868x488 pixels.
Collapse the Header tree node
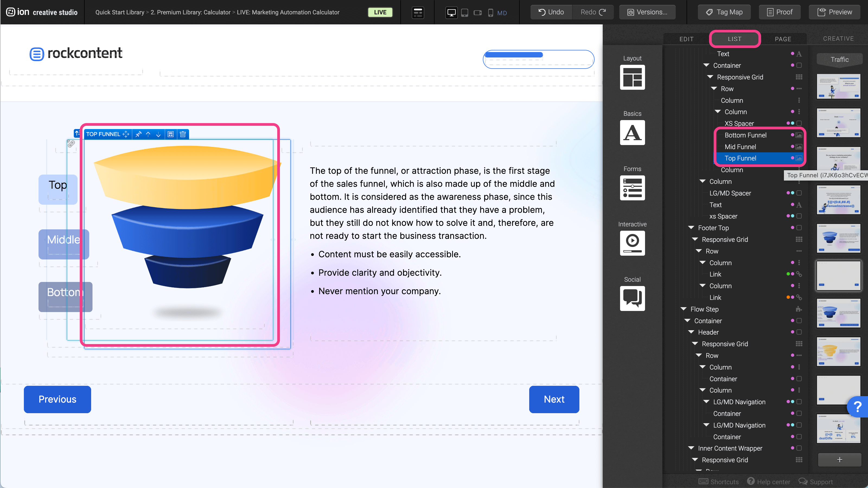[x=691, y=332]
